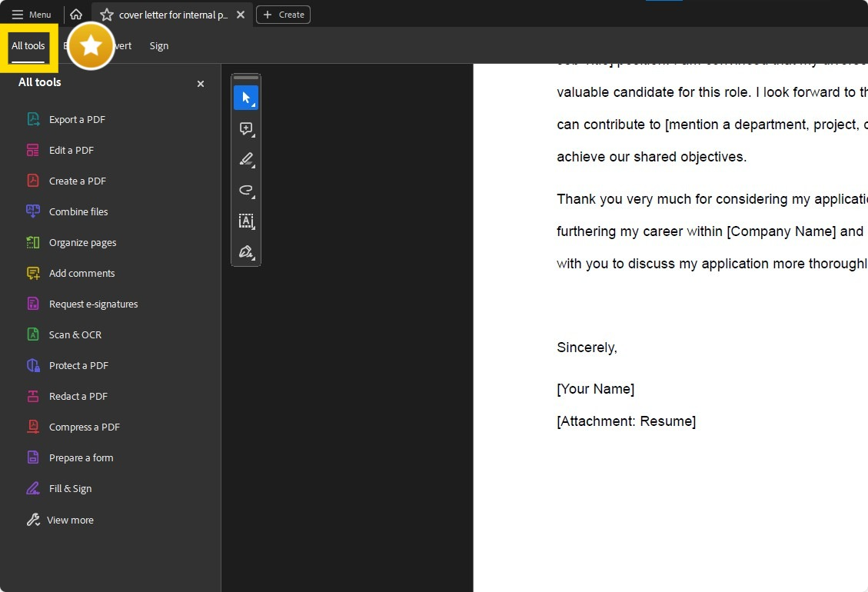Switch to the cover letter document tab
868x592 pixels.
pyautogui.click(x=173, y=15)
